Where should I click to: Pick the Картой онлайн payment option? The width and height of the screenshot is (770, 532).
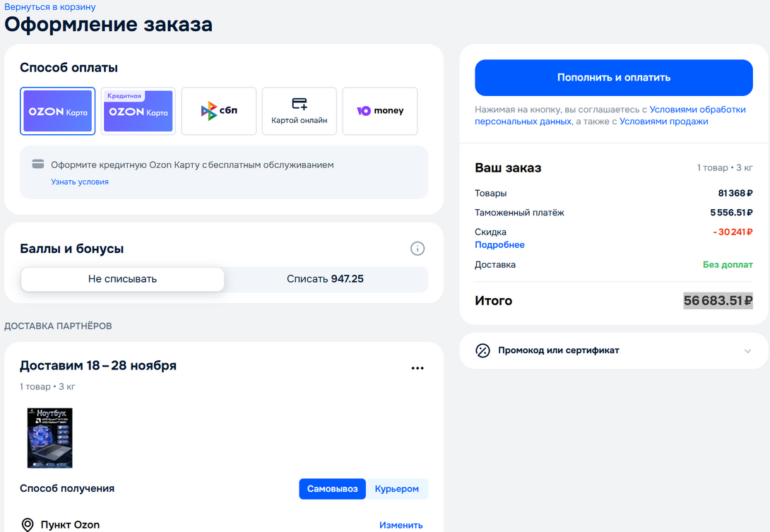(x=300, y=111)
